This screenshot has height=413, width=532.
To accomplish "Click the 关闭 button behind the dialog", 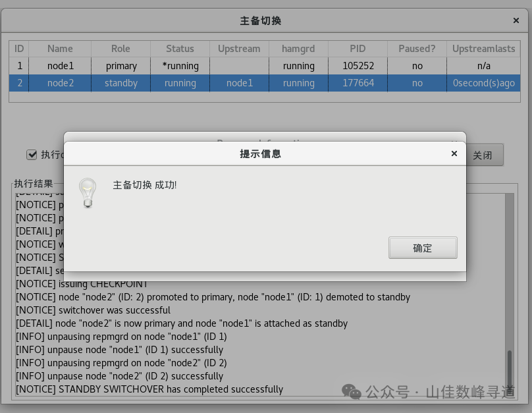I will [485, 155].
